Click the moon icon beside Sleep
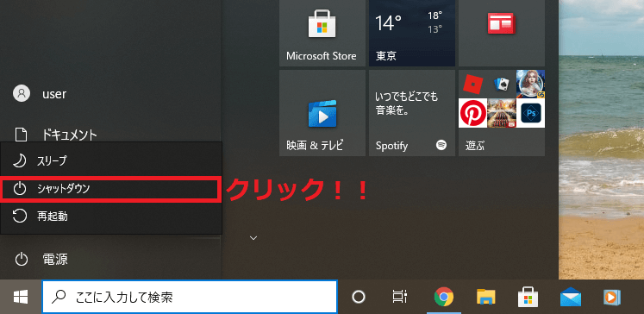 coord(19,161)
